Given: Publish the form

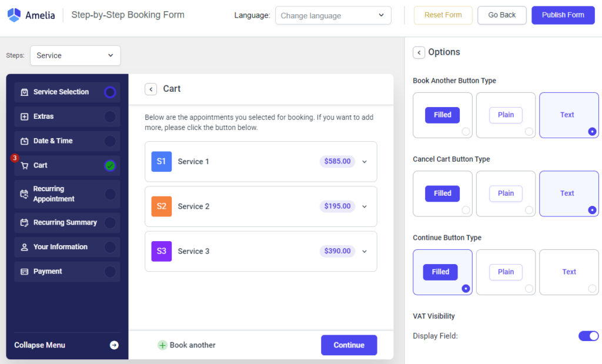Looking at the screenshot, I should tap(563, 15).
